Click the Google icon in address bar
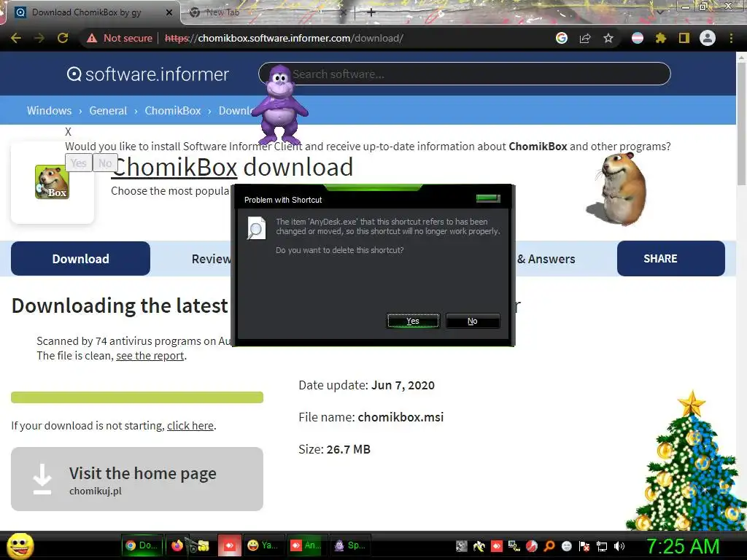 coord(562,38)
